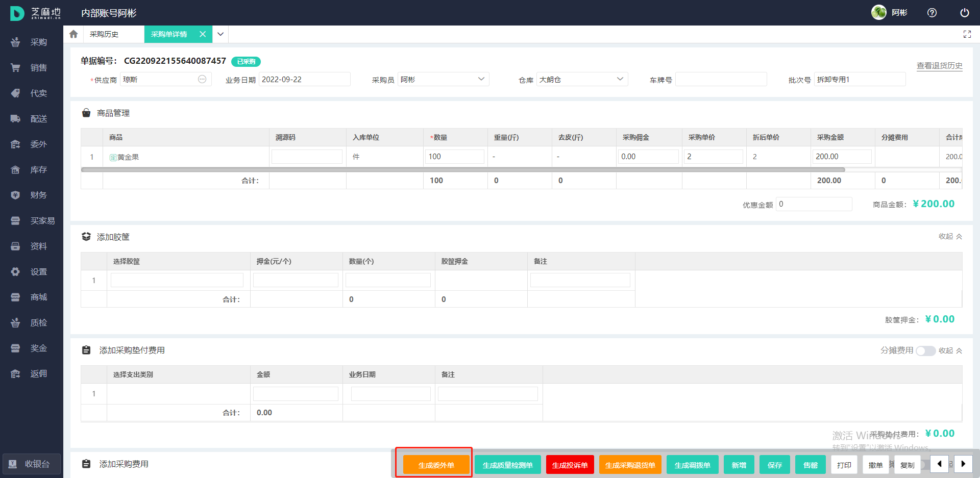Image resolution: width=980 pixels, height=478 pixels.
Task: Click the 采购佣金 field showing 0.00
Action: (648, 157)
